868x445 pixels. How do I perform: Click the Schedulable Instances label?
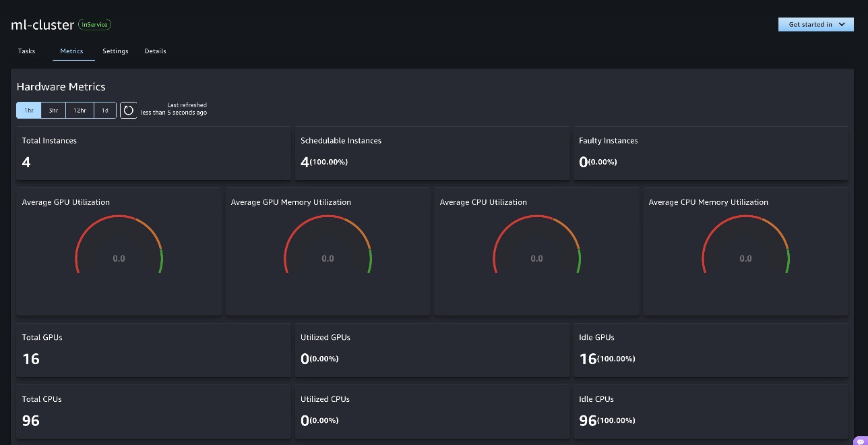[341, 141]
